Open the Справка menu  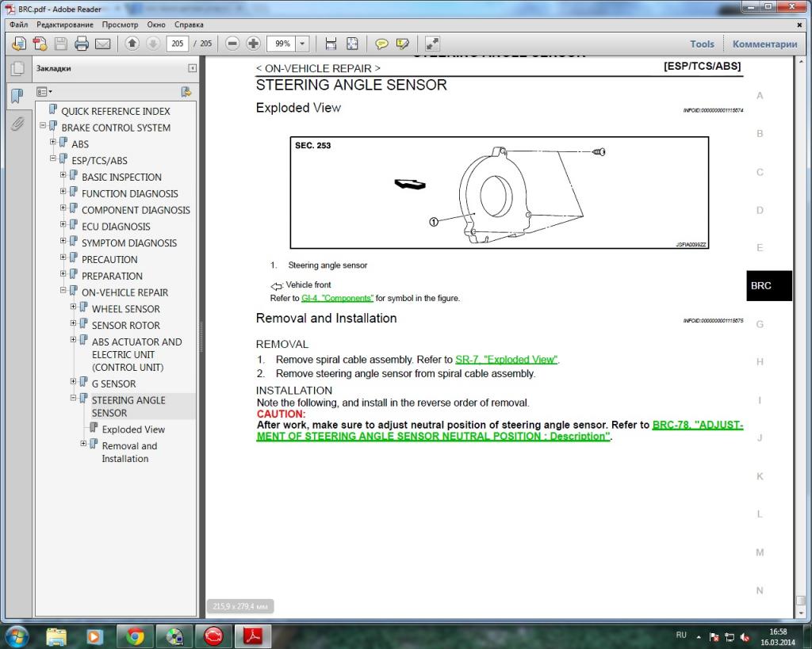click(189, 25)
